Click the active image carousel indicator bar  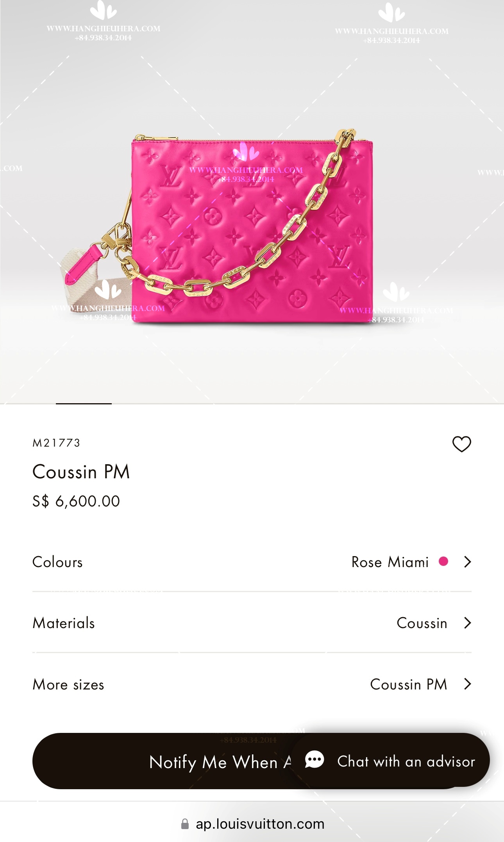pyautogui.click(x=84, y=404)
